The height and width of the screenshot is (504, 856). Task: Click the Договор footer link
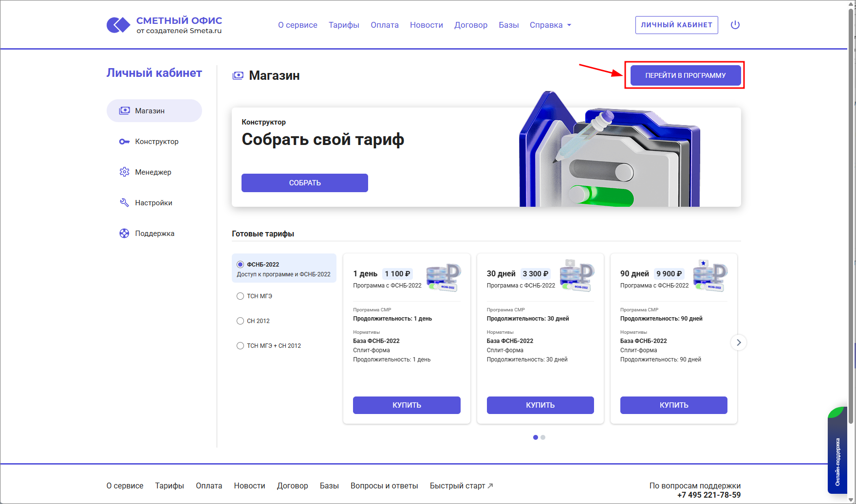[x=293, y=486]
